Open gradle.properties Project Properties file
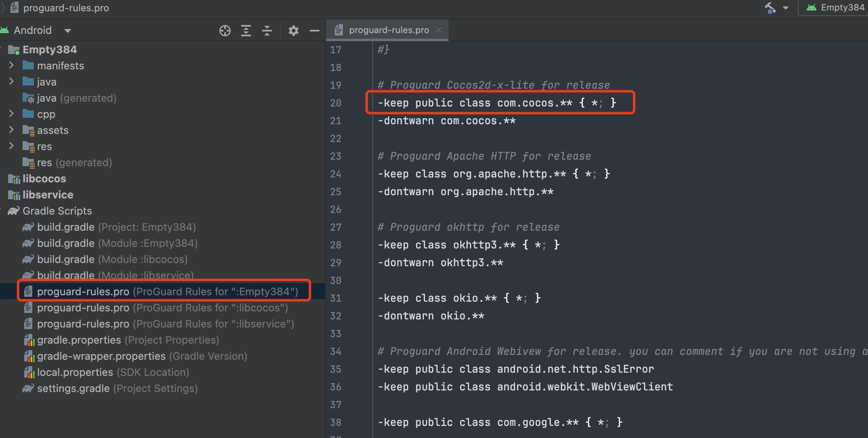 [x=79, y=340]
